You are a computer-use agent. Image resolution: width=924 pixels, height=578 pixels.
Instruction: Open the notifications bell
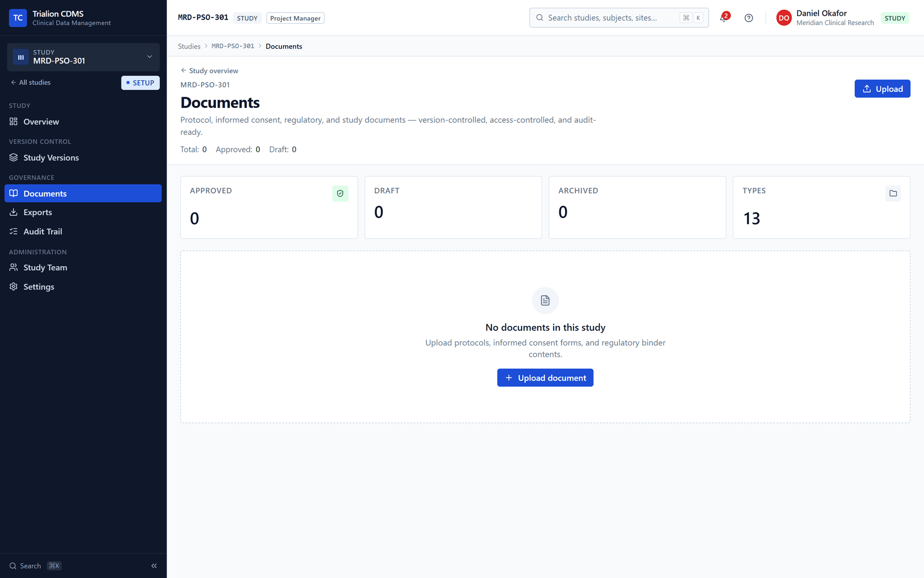point(724,18)
